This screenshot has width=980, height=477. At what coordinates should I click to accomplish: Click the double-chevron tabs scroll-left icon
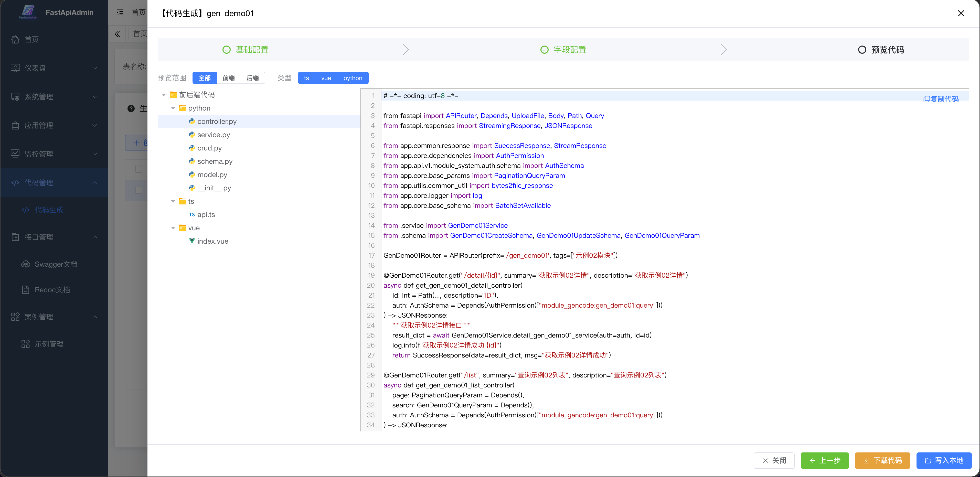[118, 34]
